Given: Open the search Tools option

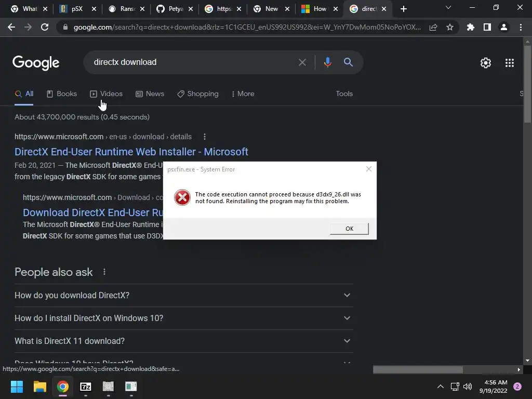Looking at the screenshot, I should (x=344, y=94).
